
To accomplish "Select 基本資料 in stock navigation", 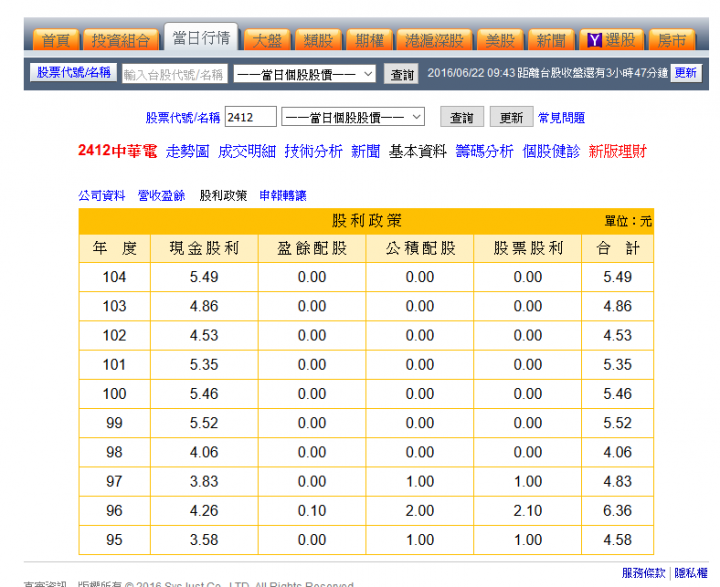I will coord(418,151).
